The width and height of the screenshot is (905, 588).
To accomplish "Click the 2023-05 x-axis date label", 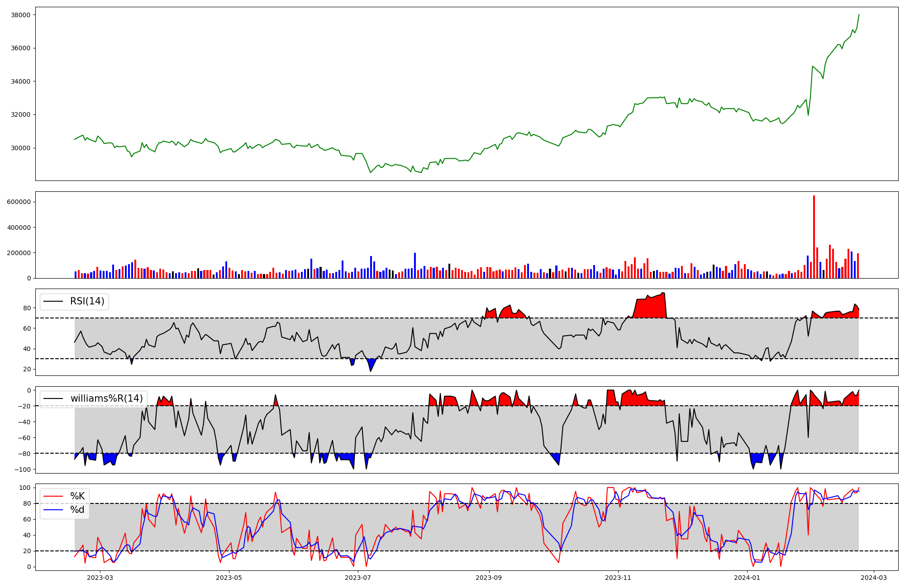I will 229,578.
